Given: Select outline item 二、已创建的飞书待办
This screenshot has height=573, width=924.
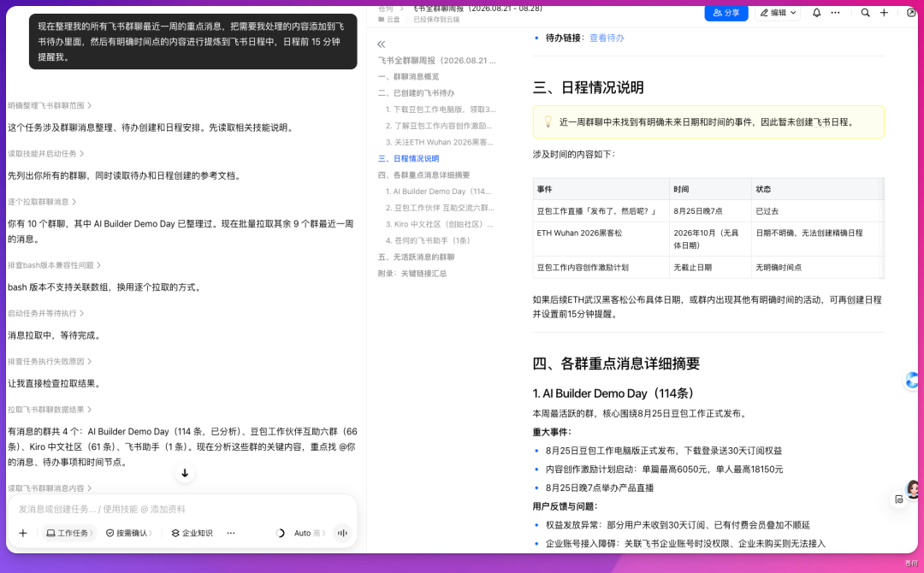Looking at the screenshot, I should (416, 93).
